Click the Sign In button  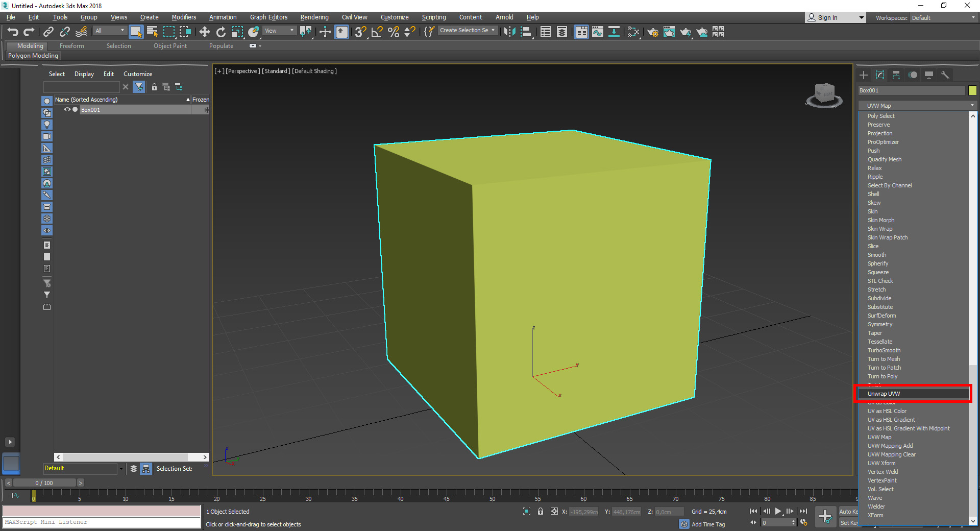827,18
